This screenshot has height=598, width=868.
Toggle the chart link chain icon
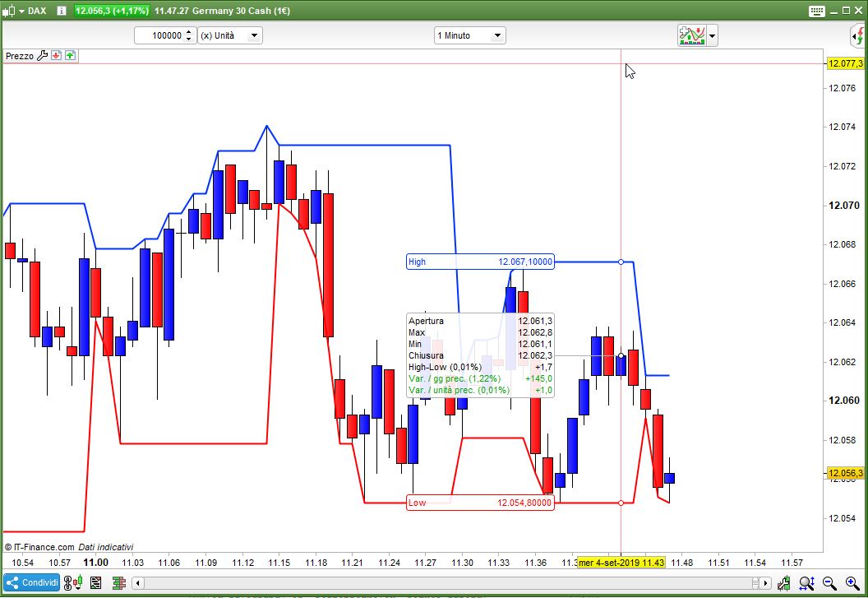[x=67, y=583]
